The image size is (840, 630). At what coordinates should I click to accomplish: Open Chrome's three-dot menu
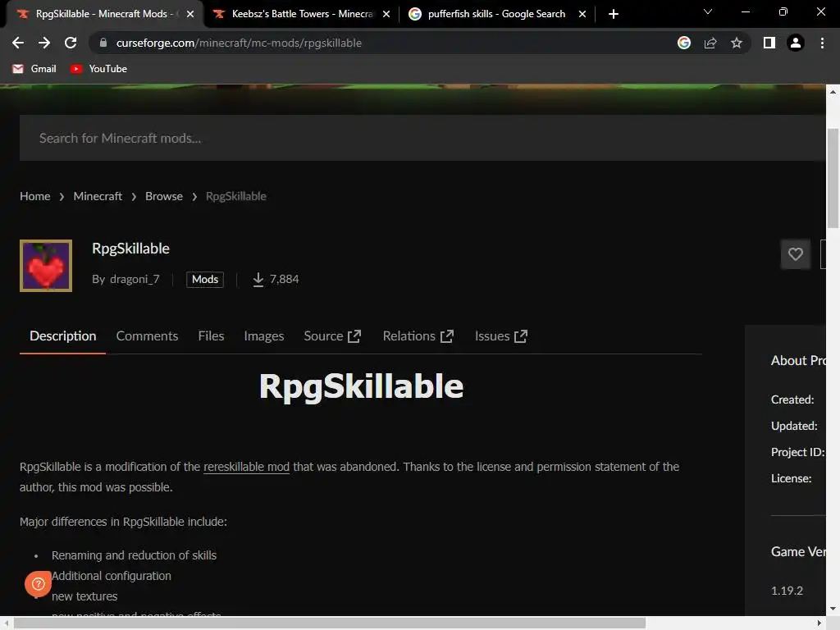pos(822,43)
